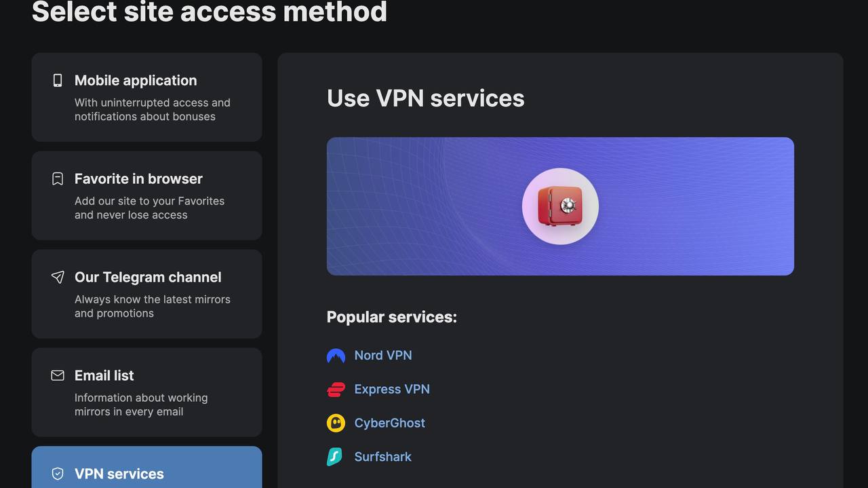Select the highlighted VPN services tab
The height and width of the screenshot is (488, 868).
coord(146,467)
